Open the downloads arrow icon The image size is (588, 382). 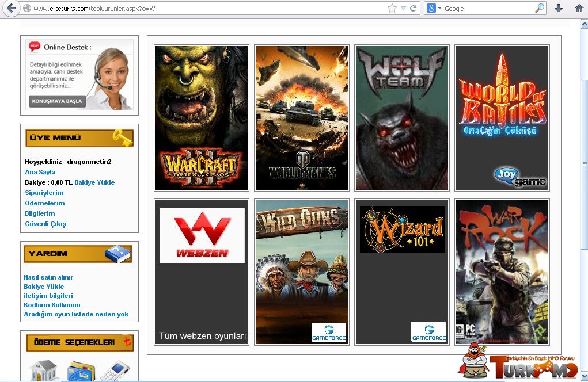[559, 8]
